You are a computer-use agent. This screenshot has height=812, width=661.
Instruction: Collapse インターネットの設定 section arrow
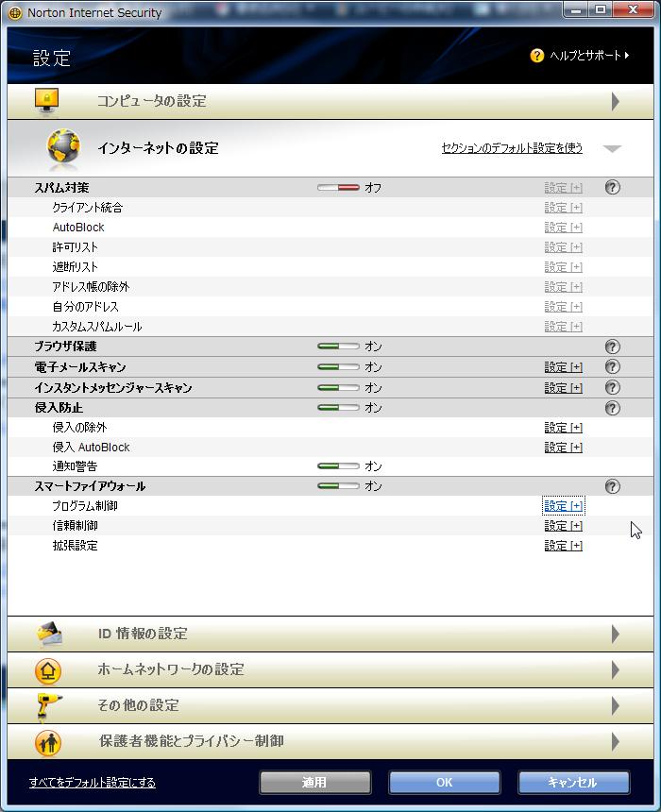coord(612,149)
